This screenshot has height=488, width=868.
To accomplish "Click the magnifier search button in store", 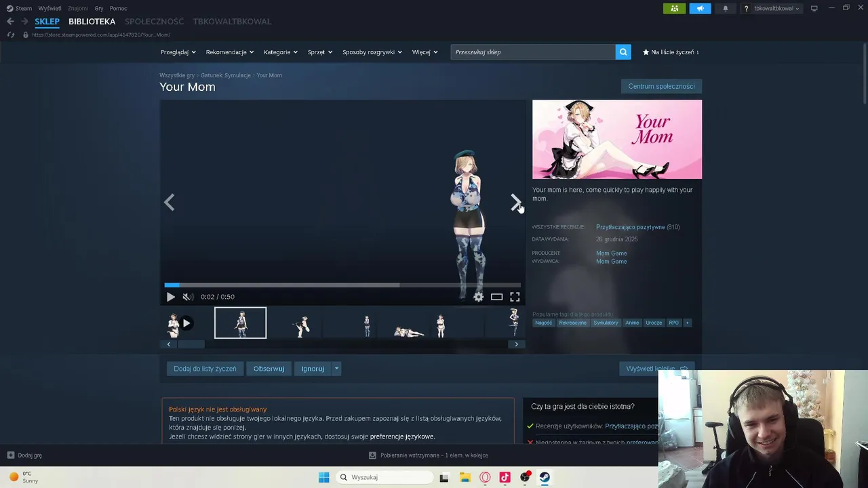I will click(623, 52).
